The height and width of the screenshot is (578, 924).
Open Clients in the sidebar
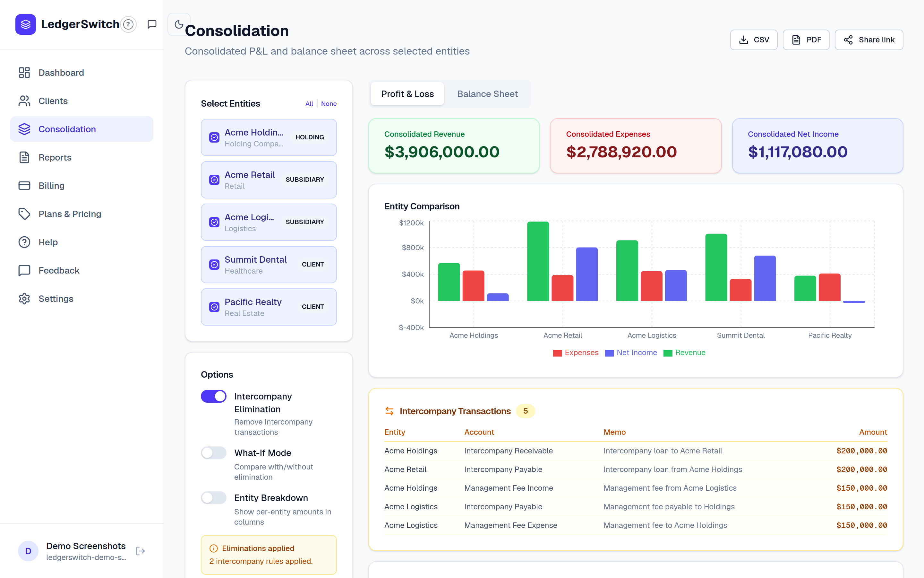point(82,101)
